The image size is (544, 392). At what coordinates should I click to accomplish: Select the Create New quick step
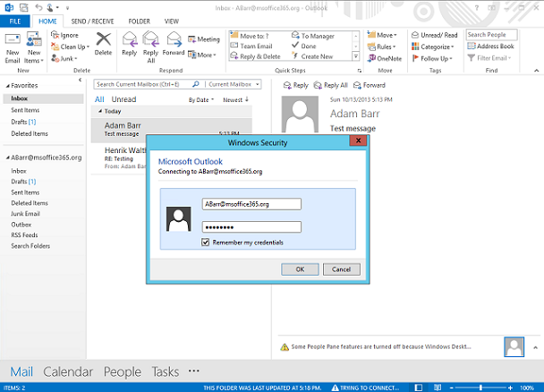point(312,56)
